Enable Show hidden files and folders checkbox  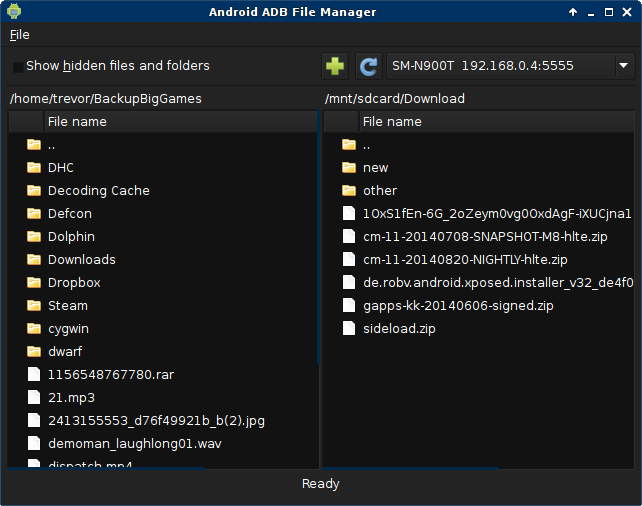tap(18, 66)
